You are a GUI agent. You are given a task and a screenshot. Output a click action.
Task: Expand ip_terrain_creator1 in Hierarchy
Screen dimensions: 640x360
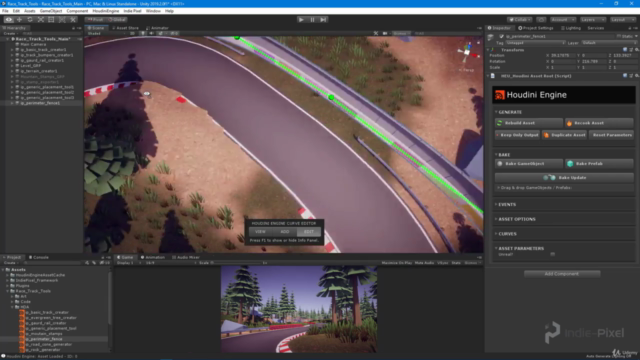point(12,71)
